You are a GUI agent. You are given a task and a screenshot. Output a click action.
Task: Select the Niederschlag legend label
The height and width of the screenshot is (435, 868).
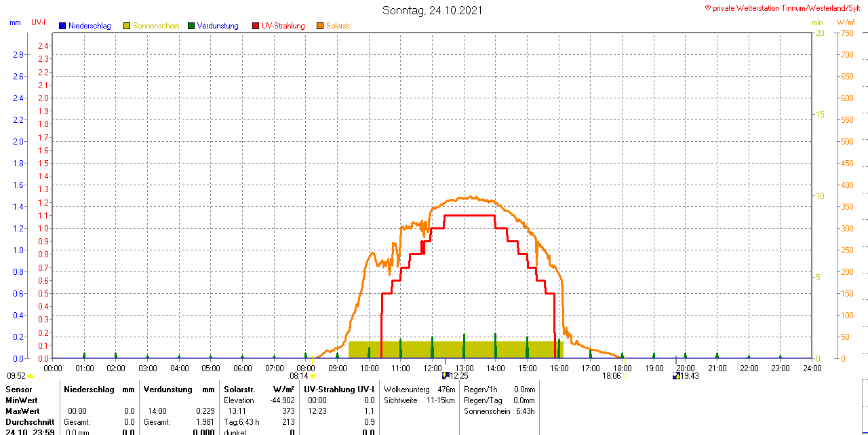click(90, 26)
